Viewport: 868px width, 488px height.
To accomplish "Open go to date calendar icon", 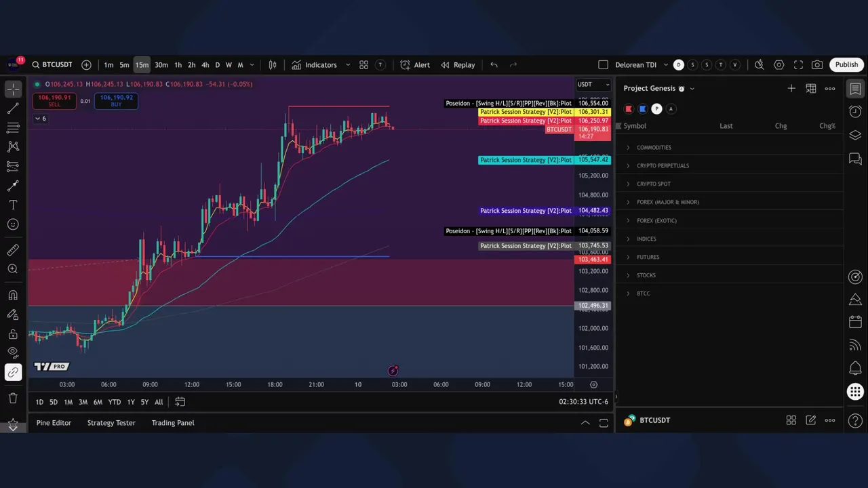I will point(180,402).
